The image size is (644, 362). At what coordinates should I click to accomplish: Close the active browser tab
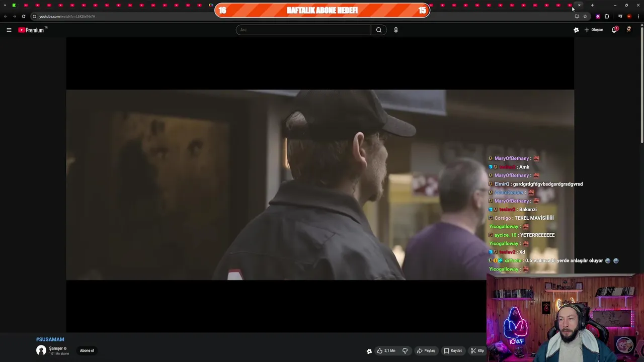(579, 5)
